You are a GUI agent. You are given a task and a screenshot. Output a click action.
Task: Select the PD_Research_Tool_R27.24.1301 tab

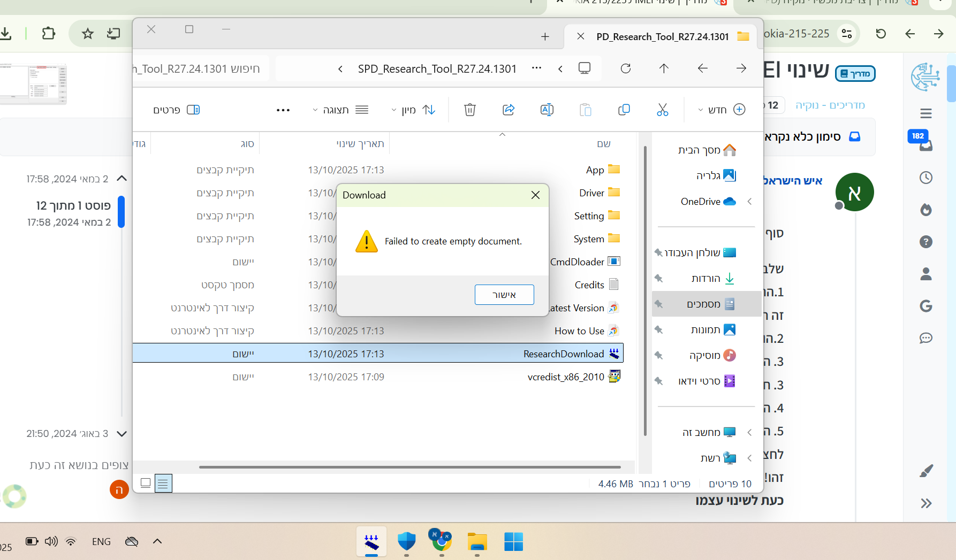coord(662,36)
